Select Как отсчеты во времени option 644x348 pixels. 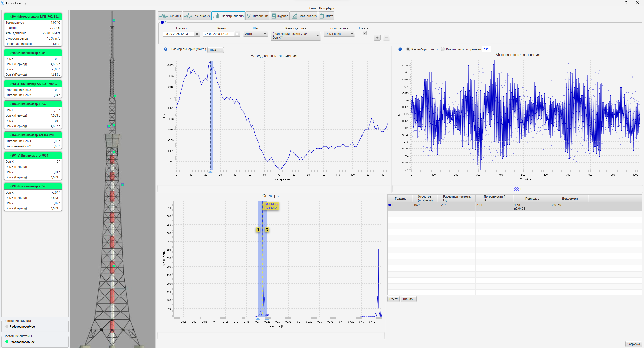[443, 49]
